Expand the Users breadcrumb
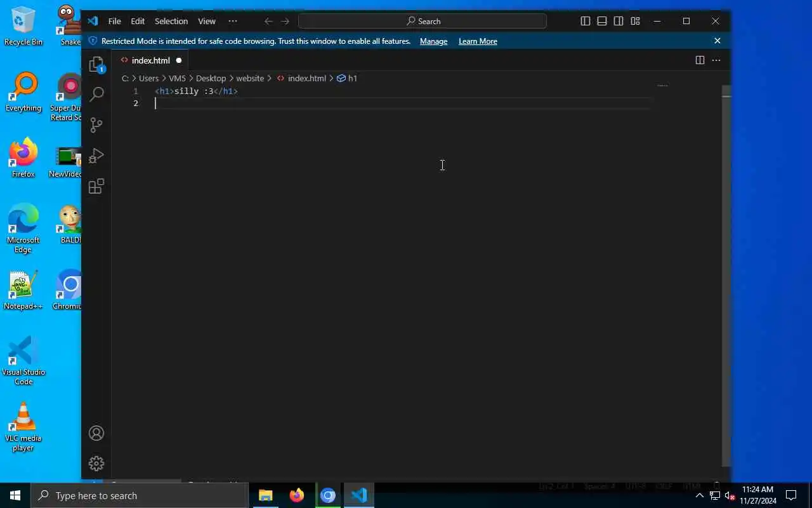This screenshot has height=508, width=812. coord(148,78)
